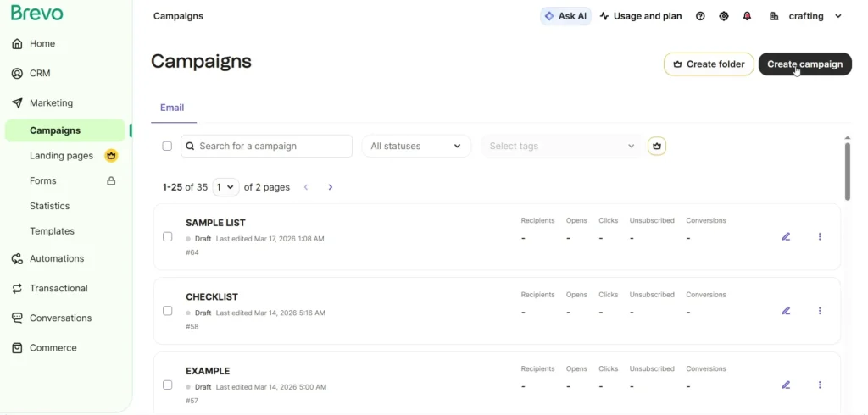Open the Commerce bag icon

pyautogui.click(x=17, y=348)
